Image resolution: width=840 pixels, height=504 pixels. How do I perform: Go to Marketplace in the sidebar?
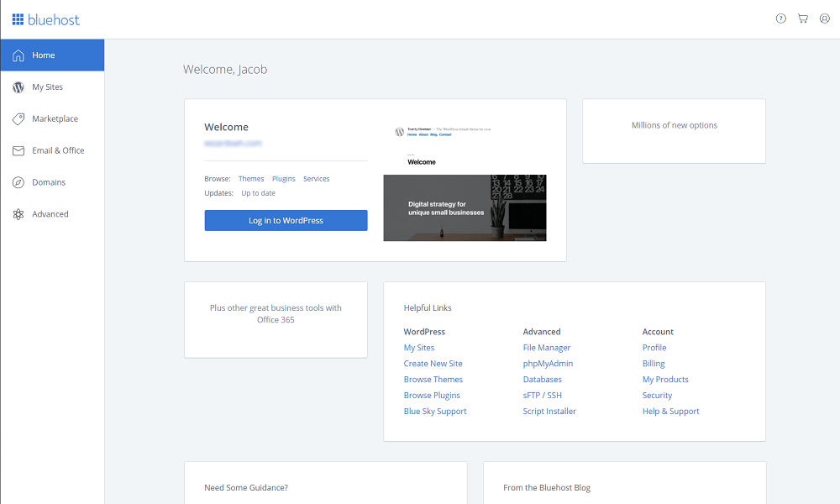(x=52, y=119)
